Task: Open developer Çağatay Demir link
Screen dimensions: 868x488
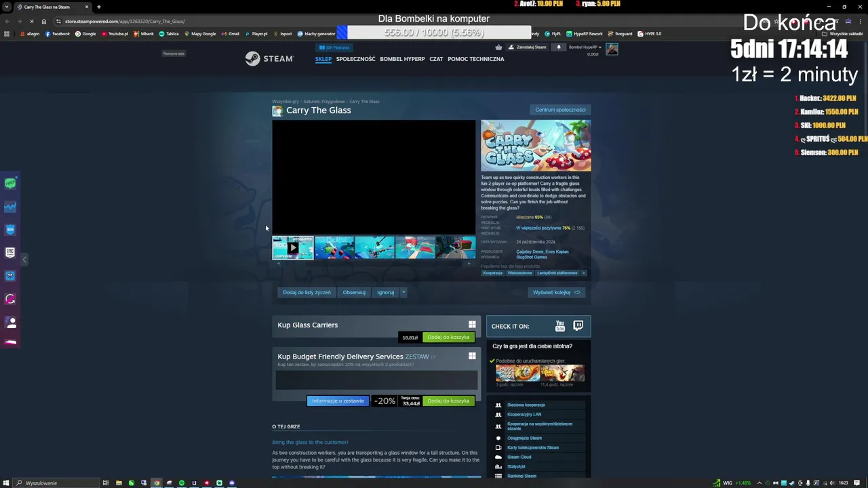Action: 529,251
